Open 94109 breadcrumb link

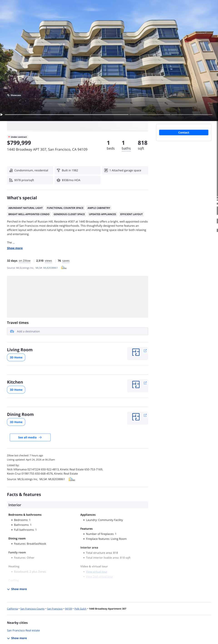[68, 609]
